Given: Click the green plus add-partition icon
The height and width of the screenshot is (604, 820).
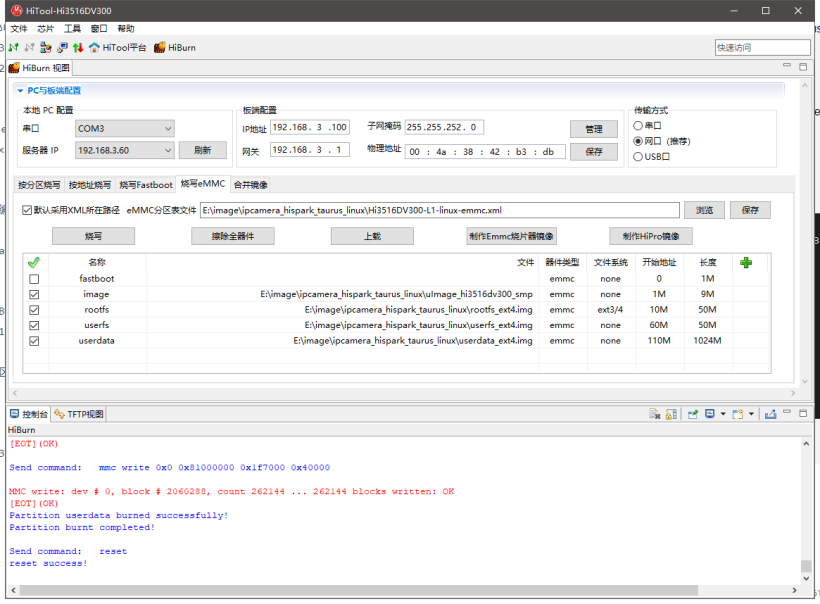Looking at the screenshot, I should [746, 263].
